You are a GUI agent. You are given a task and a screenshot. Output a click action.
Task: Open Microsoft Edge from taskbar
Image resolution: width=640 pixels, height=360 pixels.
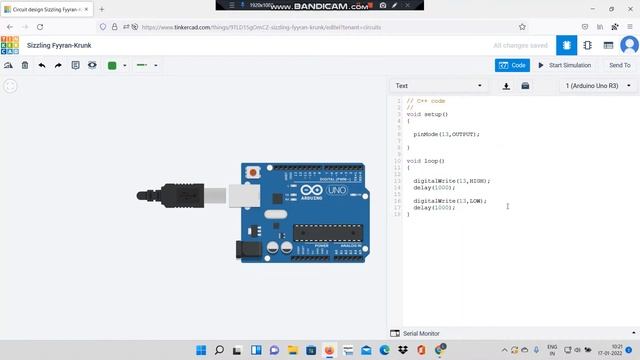384,350
